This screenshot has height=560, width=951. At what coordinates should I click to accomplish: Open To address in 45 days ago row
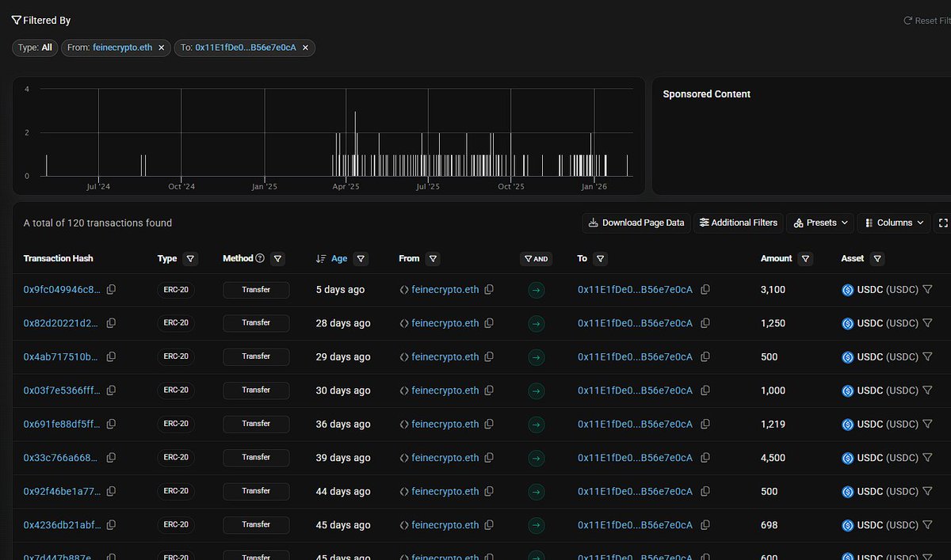pos(635,525)
